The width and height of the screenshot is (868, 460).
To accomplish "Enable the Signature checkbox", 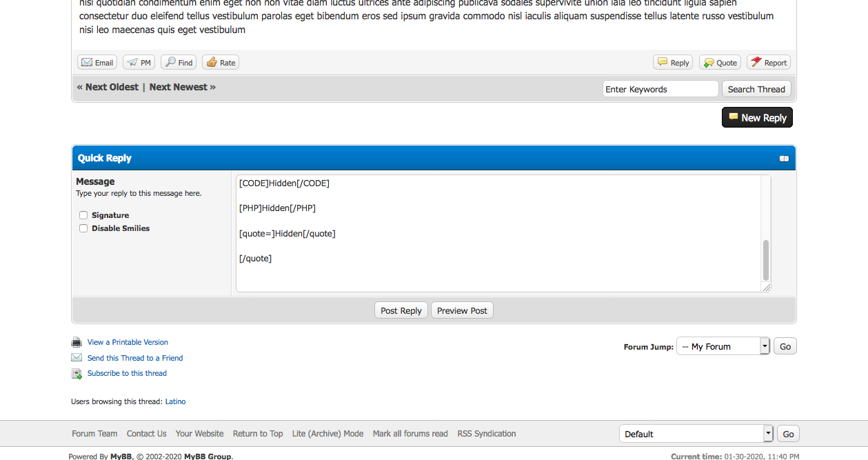I will tap(83, 215).
